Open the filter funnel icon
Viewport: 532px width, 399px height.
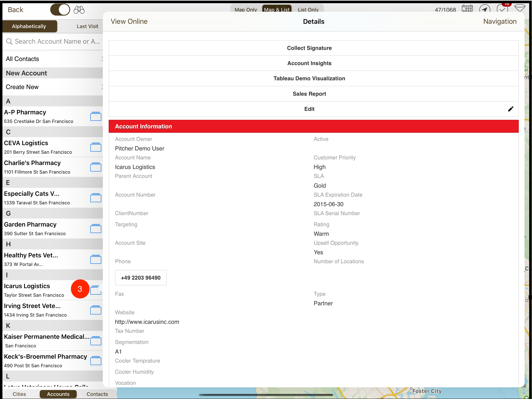click(x=520, y=9)
